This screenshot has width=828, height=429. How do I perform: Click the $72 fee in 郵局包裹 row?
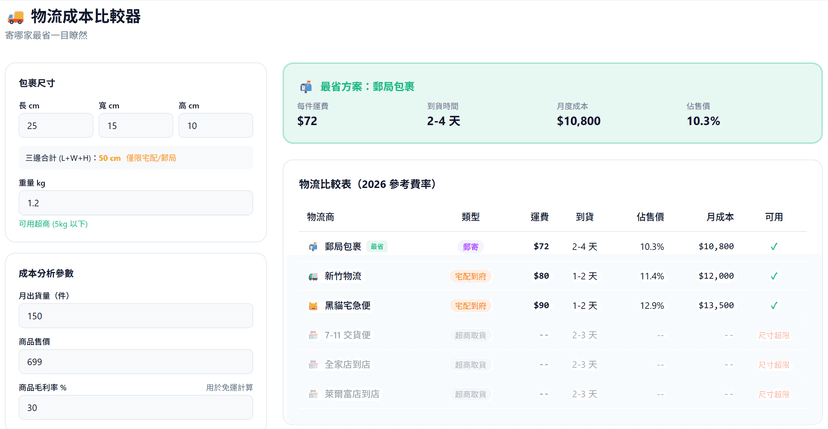pyautogui.click(x=541, y=246)
